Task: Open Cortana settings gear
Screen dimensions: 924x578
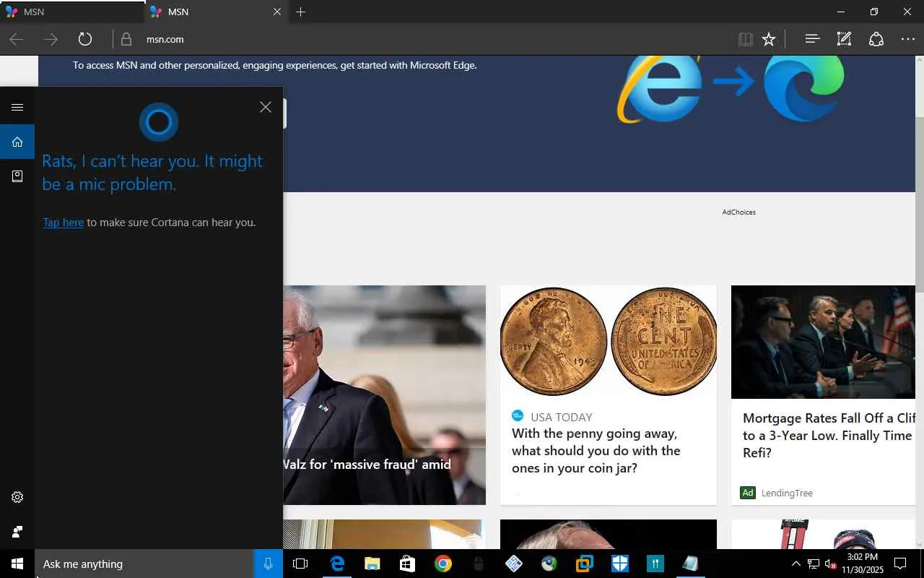Action: [17, 497]
